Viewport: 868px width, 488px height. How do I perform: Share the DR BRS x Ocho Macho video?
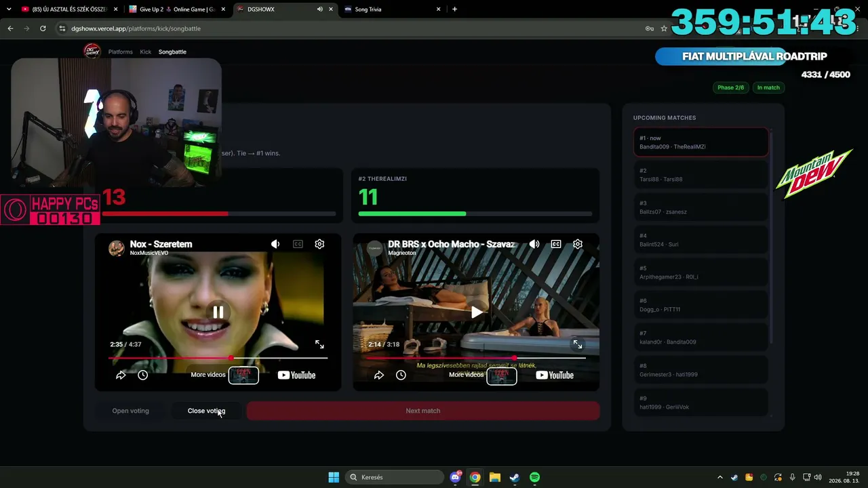(379, 375)
